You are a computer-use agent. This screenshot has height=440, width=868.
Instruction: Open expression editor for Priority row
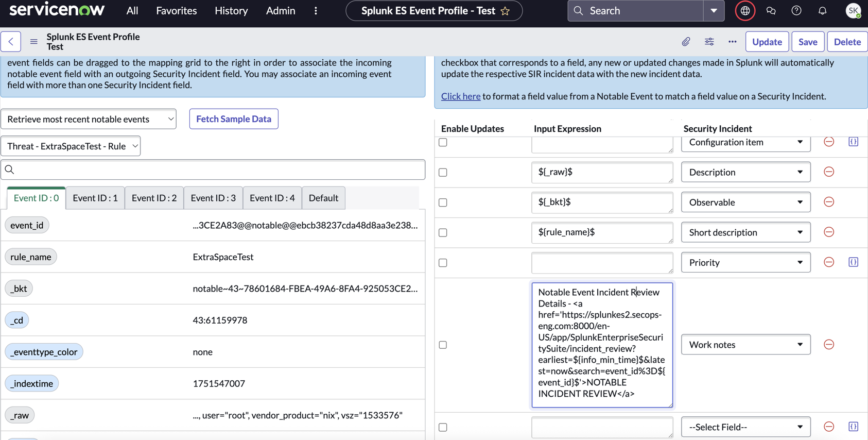click(854, 262)
